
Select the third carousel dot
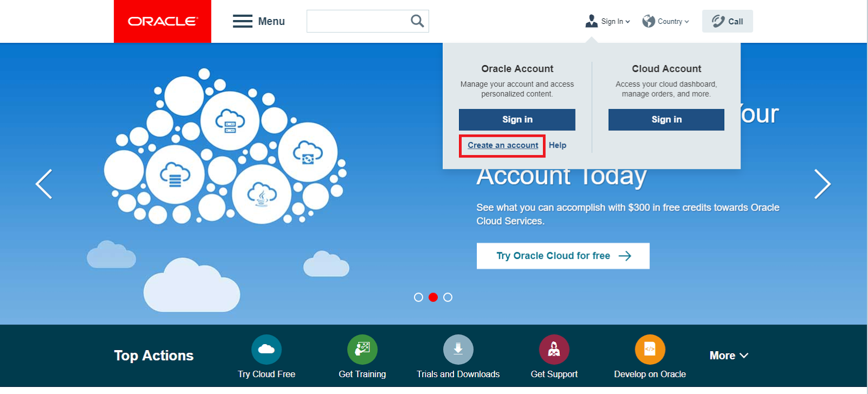448,297
